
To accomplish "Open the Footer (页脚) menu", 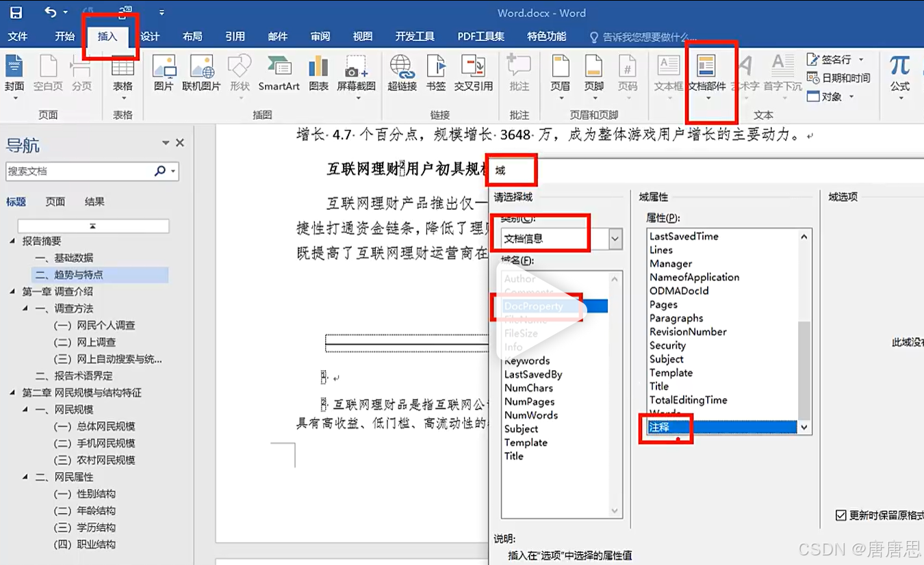I will [594, 78].
